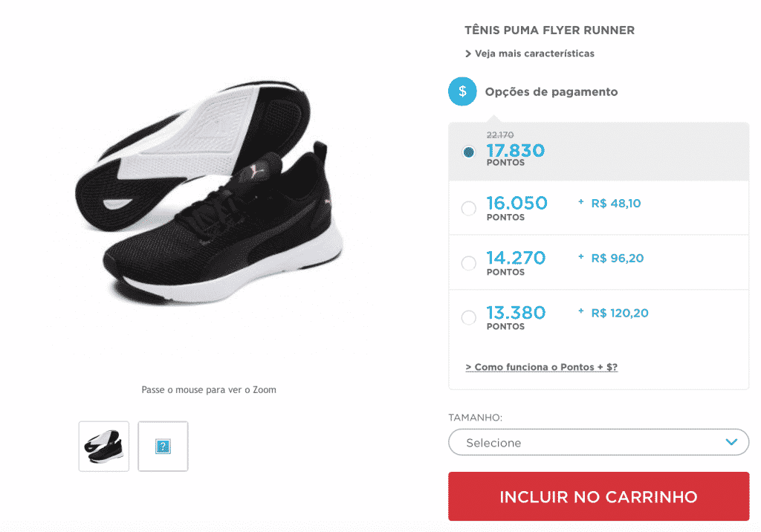Click the plus sign beside R$ 96,20
The width and height of the screenshot is (761, 532).
(x=581, y=257)
